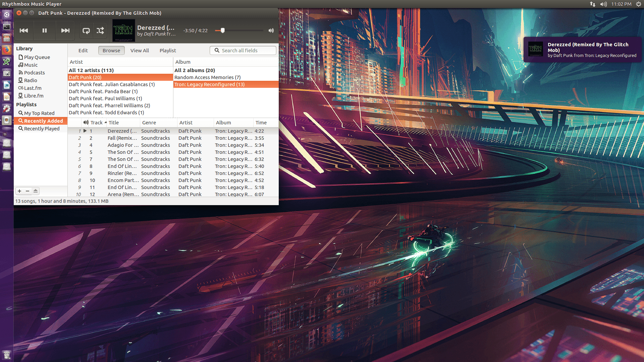
Task: Click the Artist browser column header
Action: click(x=120, y=62)
